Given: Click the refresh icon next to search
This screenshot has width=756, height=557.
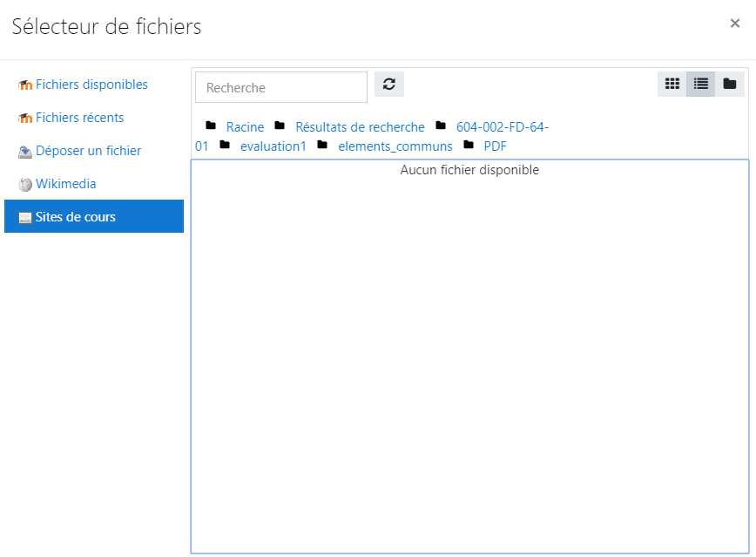Looking at the screenshot, I should tap(389, 85).
